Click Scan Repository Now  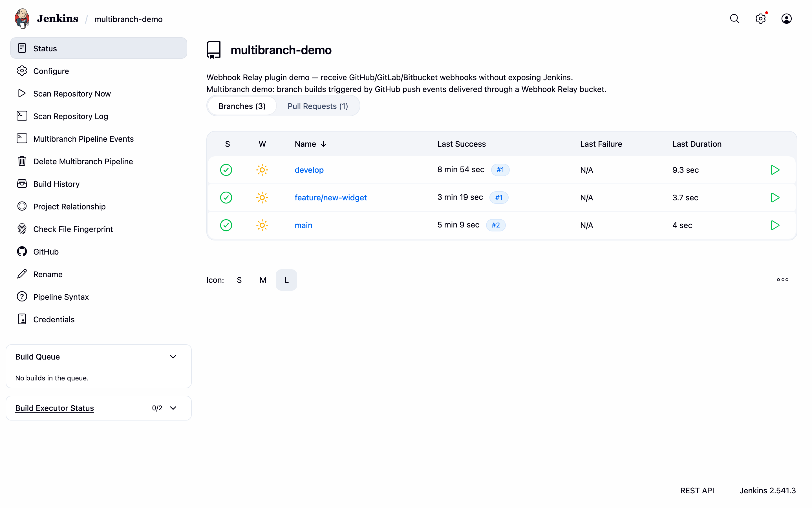point(99,93)
